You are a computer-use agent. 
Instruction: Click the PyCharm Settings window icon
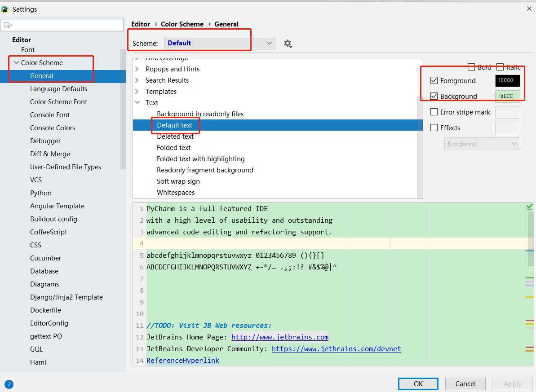[5, 9]
